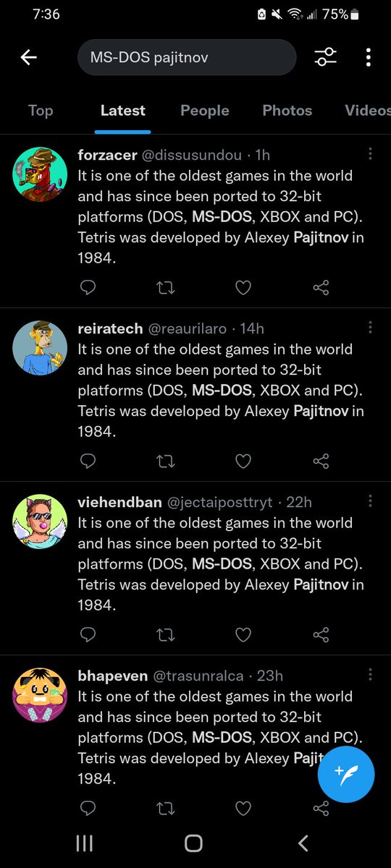Viewport: 391px width, 868px height.
Task: Switch to the People tab
Action: pos(205,111)
